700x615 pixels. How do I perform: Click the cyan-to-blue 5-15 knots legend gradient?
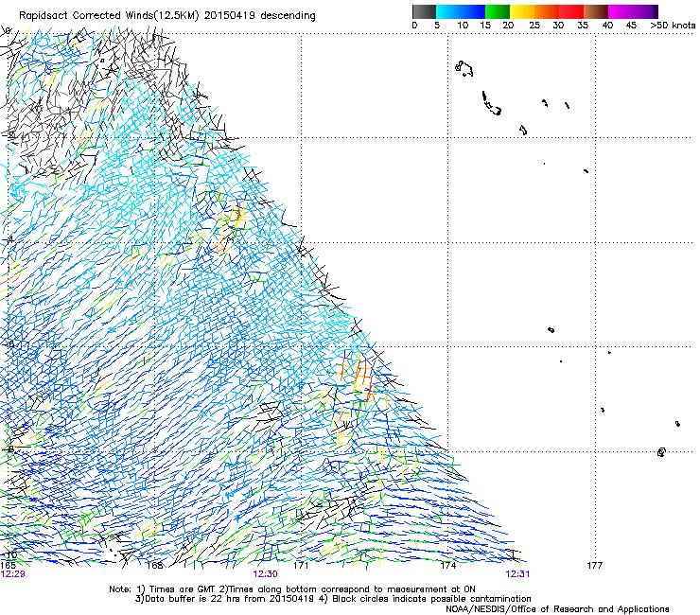[x=461, y=11]
